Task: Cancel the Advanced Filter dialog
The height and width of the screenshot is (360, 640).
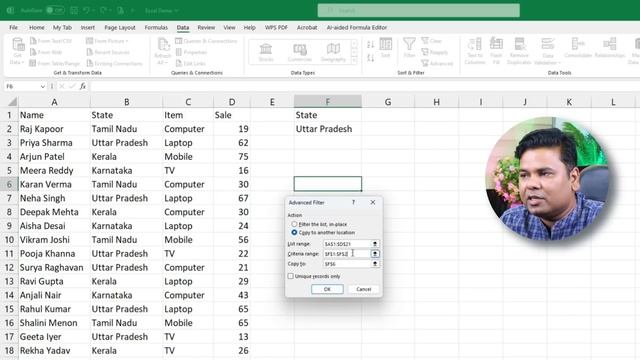Action: [363, 289]
